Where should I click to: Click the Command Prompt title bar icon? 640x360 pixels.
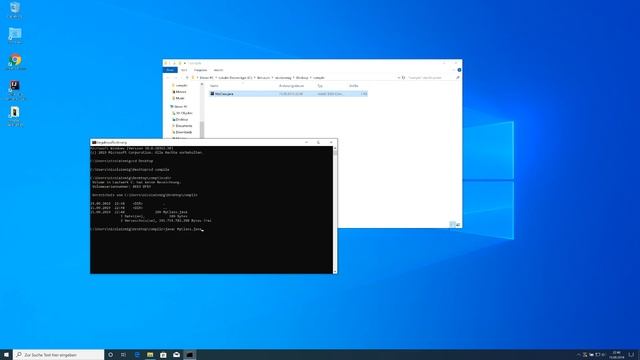pyautogui.click(x=94, y=142)
